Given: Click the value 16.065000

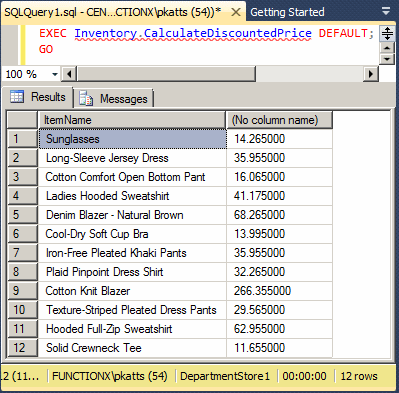Looking at the screenshot, I should [x=259, y=177].
